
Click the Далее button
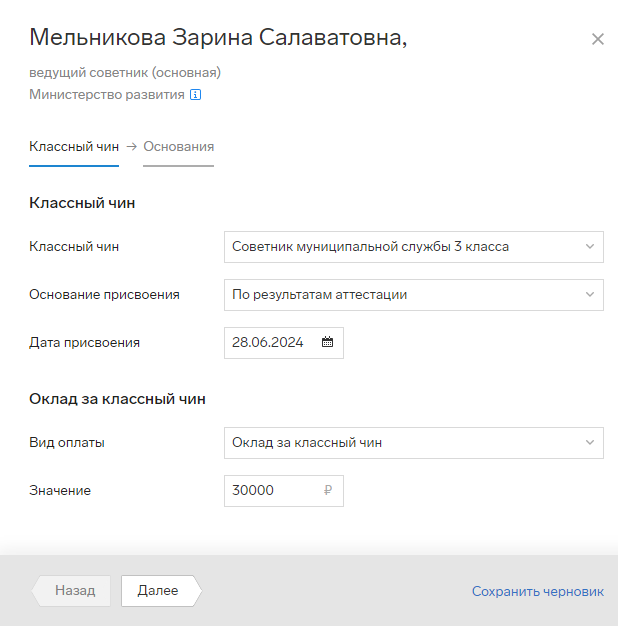(x=161, y=590)
